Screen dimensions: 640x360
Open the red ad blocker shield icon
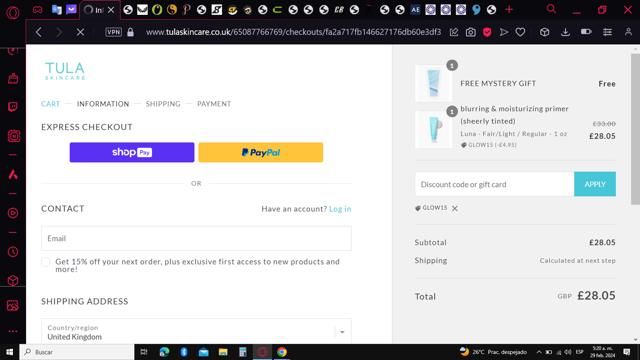pos(487,32)
